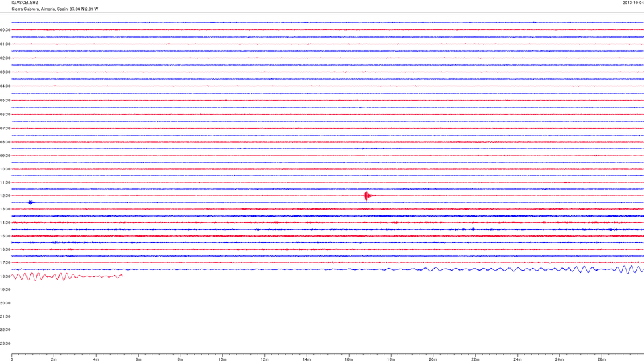Click the red seismic burst on the 12:30 trace

pos(367,196)
